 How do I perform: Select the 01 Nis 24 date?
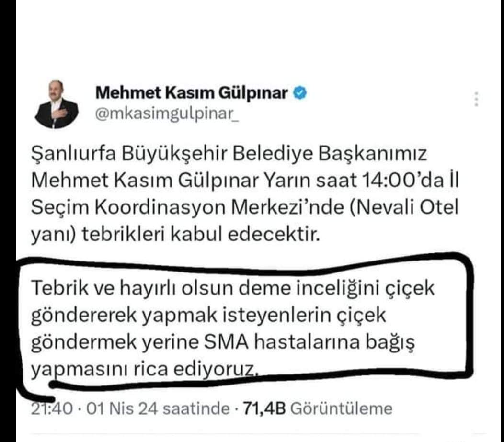[x=122, y=408]
